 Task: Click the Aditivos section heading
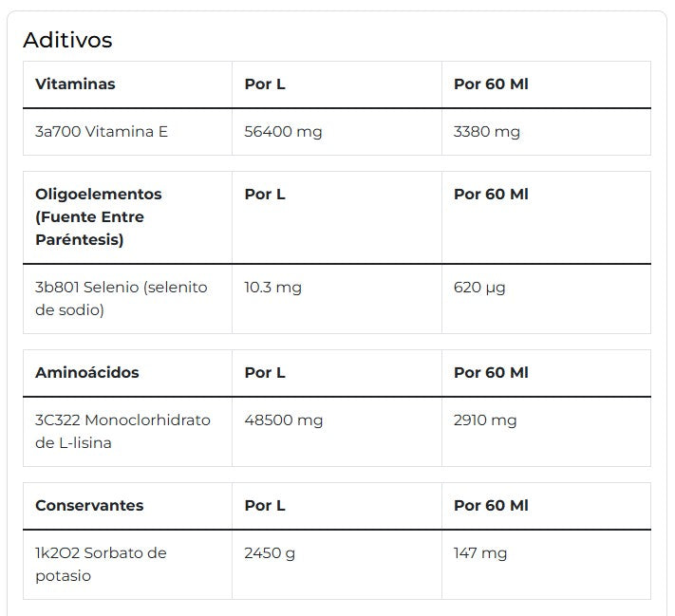pyautogui.click(x=67, y=40)
